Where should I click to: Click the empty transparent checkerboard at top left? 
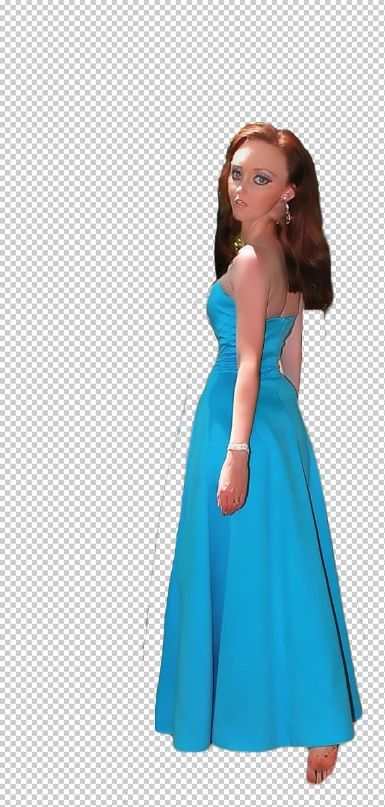pyautogui.click(x=77, y=77)
